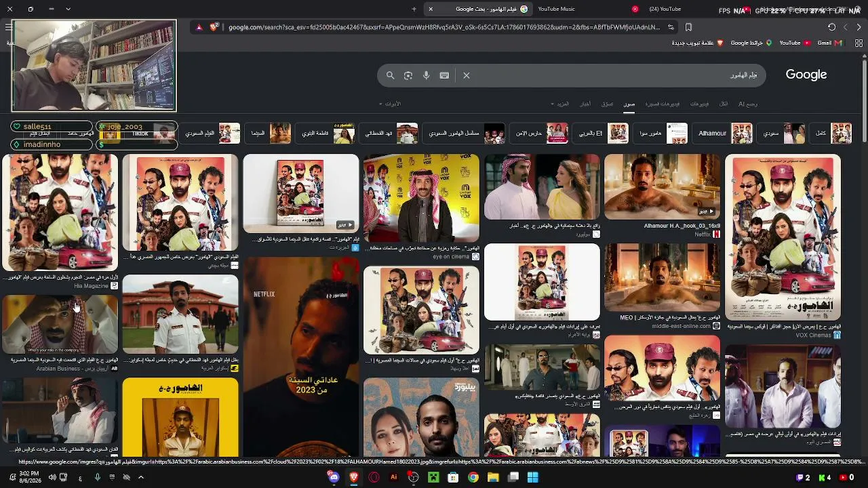
Task: Launch Google Chrome from the taskbar
Action: point(473,477)
